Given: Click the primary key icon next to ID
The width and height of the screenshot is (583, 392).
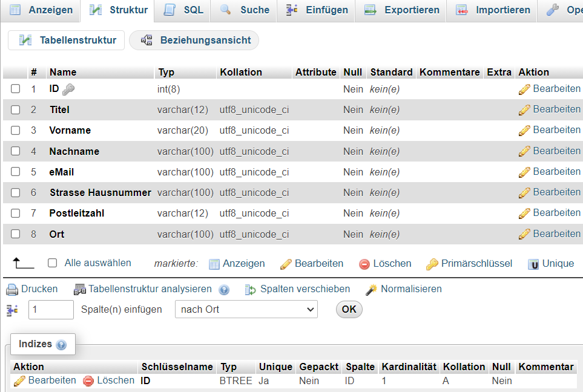Looking at the screenshot, I should pyautogui.click(x=68, y=90).
